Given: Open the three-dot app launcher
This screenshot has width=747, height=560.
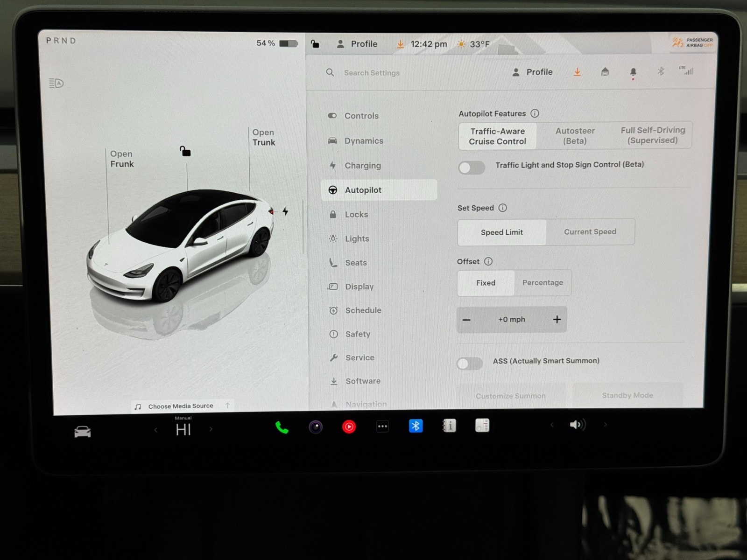Looking at the screenshot, I should pyautogui.click(x=382, y=427).
